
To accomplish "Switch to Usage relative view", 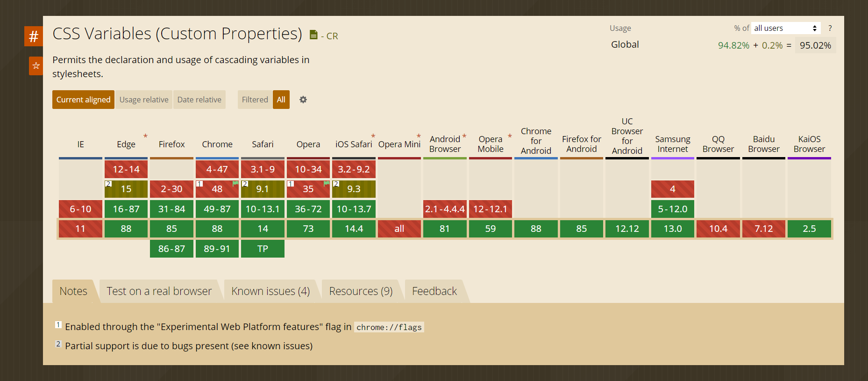I will coord(144,100).
